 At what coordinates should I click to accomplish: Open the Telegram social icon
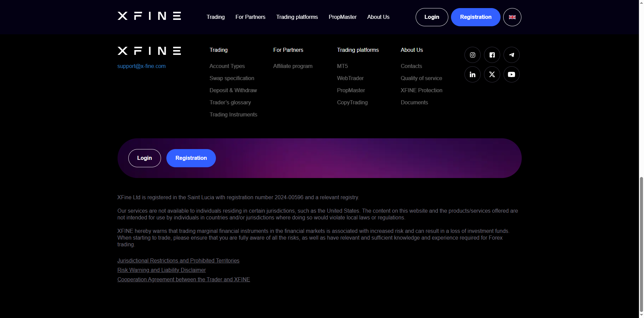511,55
